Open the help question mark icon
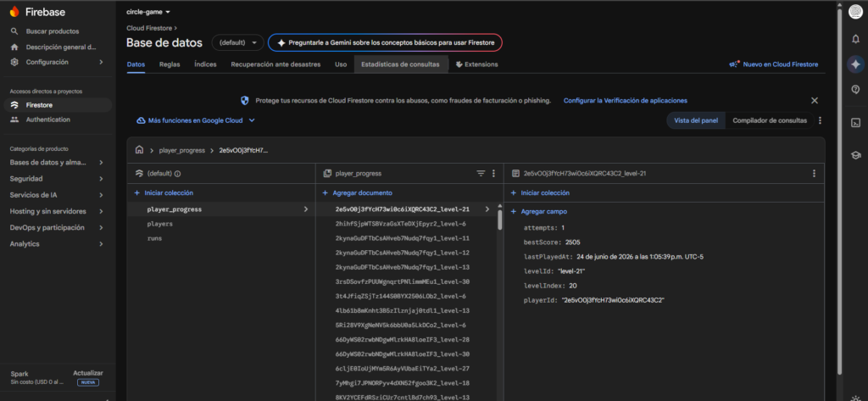 855,89
